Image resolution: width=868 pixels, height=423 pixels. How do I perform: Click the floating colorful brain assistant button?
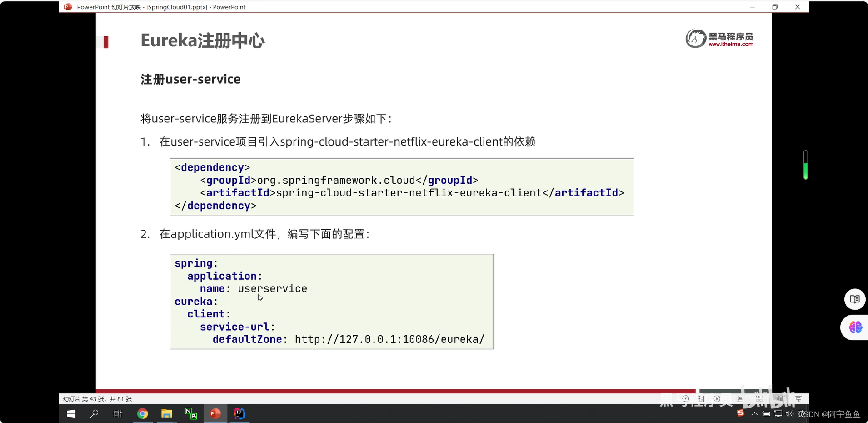[856, 327]
